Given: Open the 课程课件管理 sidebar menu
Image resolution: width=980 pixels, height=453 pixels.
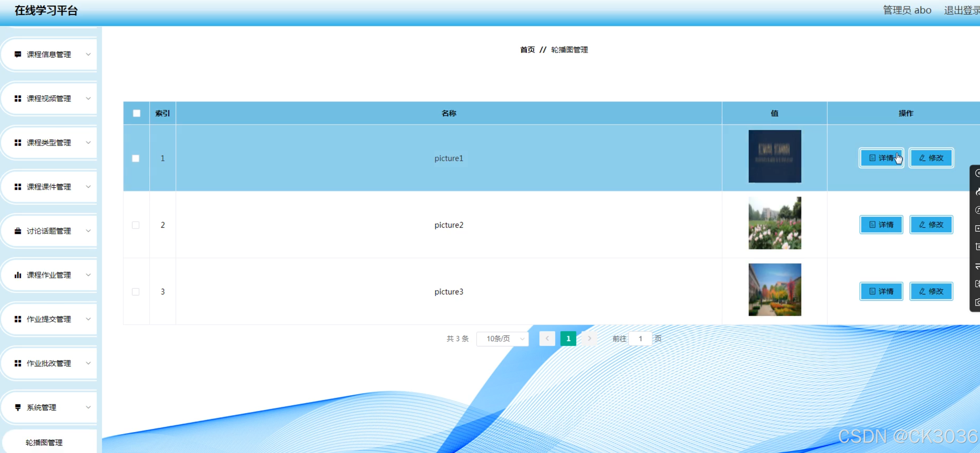Looking at the screenshot, I should (49, 187).
